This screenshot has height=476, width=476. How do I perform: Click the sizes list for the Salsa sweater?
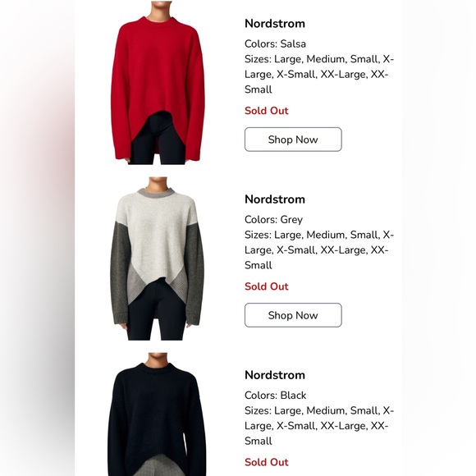pos(319,75)
